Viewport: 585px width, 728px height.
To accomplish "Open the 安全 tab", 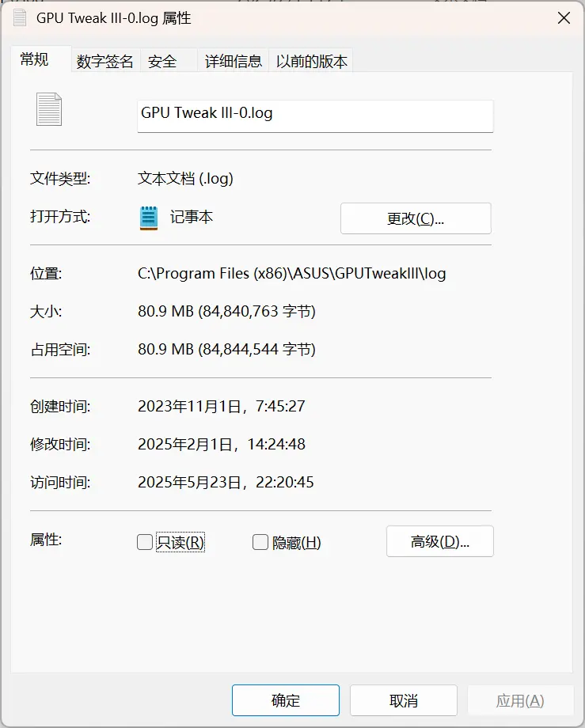I will pyautogui.click(x=162, y=61).
